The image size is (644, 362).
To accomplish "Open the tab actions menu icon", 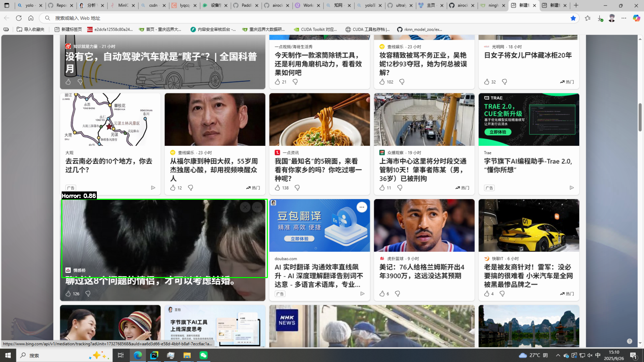I will click(x=7, y=5).
